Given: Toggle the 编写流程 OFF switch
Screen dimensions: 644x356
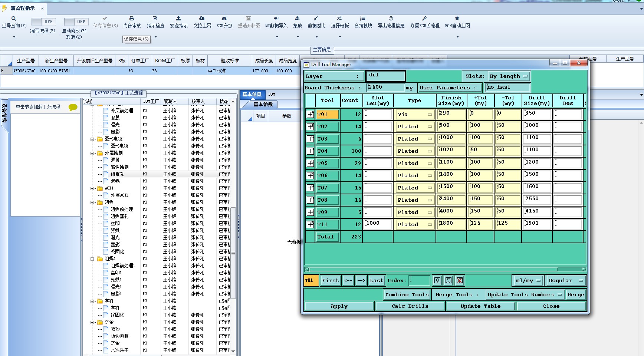Looking at the screenshot, I should pyautogui.click(x=43, y=22).
